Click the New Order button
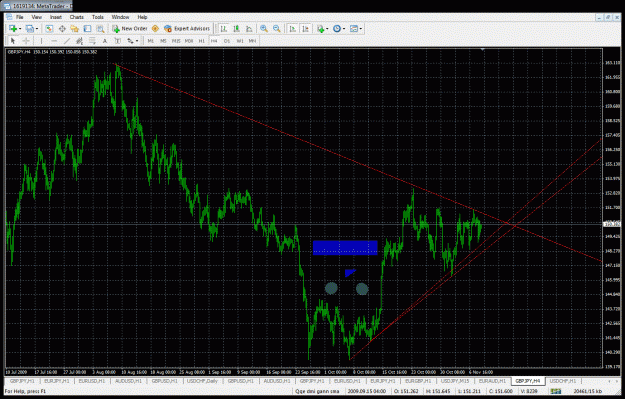 (x=130, y=29)
